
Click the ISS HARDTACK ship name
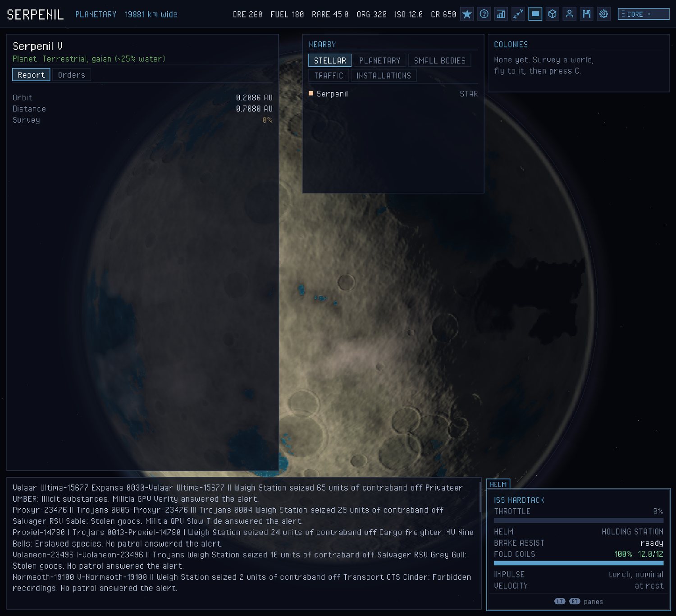point(519,500)
